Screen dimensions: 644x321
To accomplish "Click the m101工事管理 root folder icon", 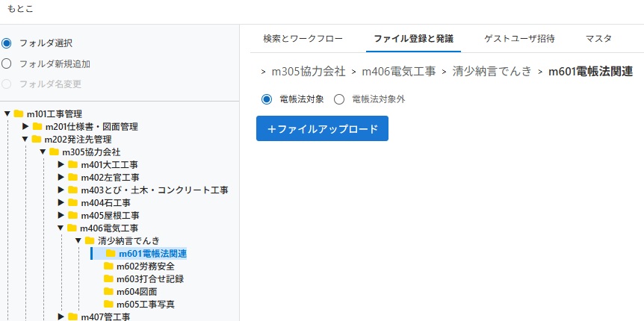I will pos(19,114).
